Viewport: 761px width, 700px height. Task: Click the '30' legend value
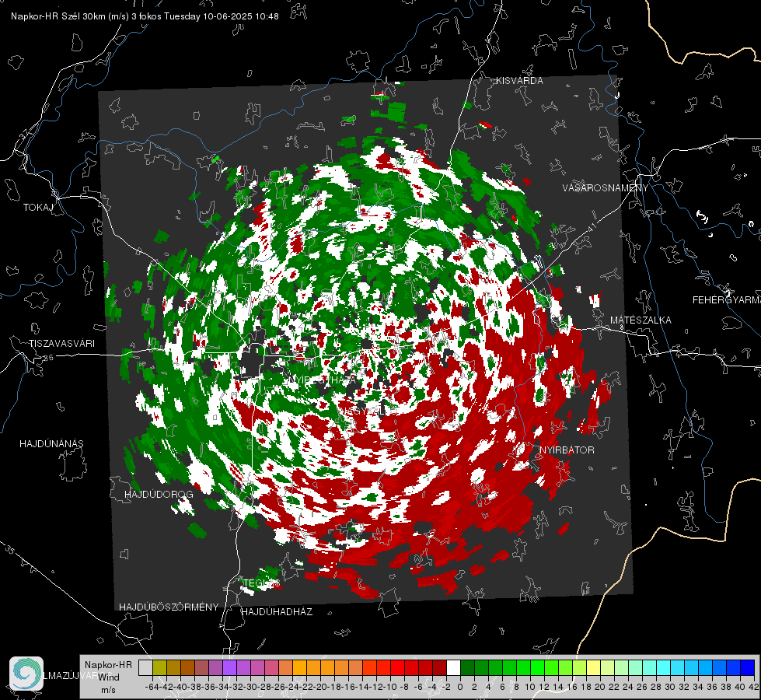coord(670,687)
